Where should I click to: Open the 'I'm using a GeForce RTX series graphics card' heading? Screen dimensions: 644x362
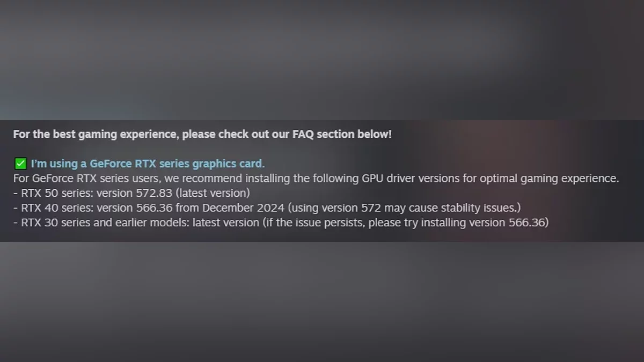pos(148,164)
